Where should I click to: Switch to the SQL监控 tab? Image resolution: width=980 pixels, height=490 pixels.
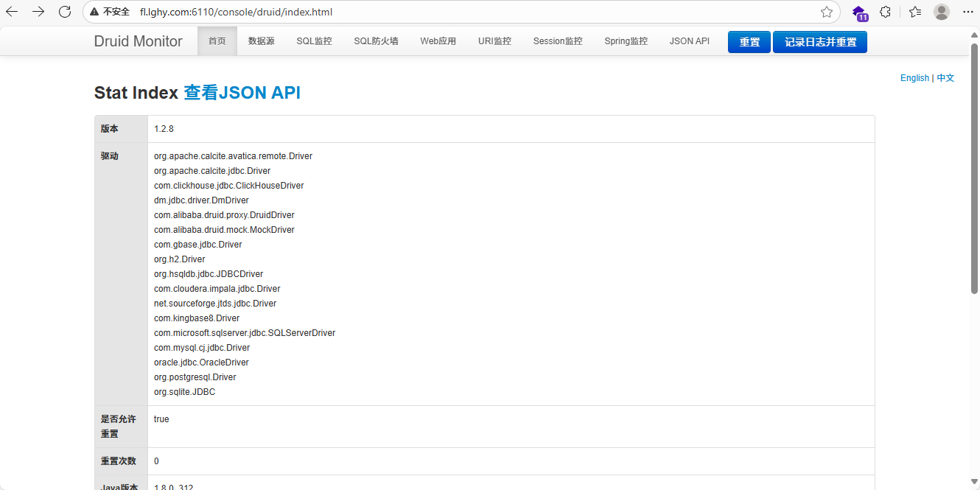pos(315,41)
